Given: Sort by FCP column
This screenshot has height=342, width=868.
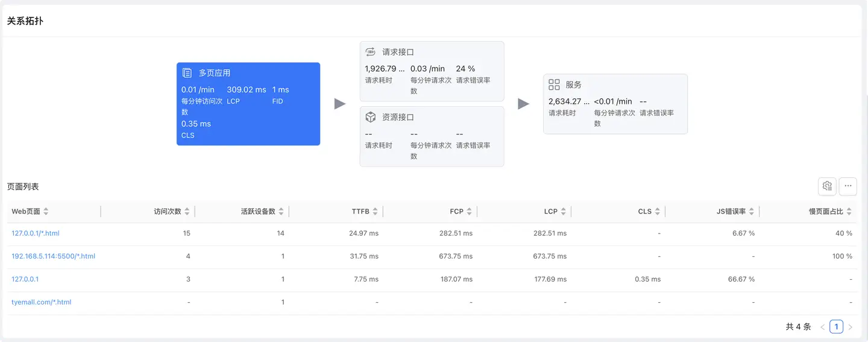Looking at the screenshot, I should tap(469, 212).
